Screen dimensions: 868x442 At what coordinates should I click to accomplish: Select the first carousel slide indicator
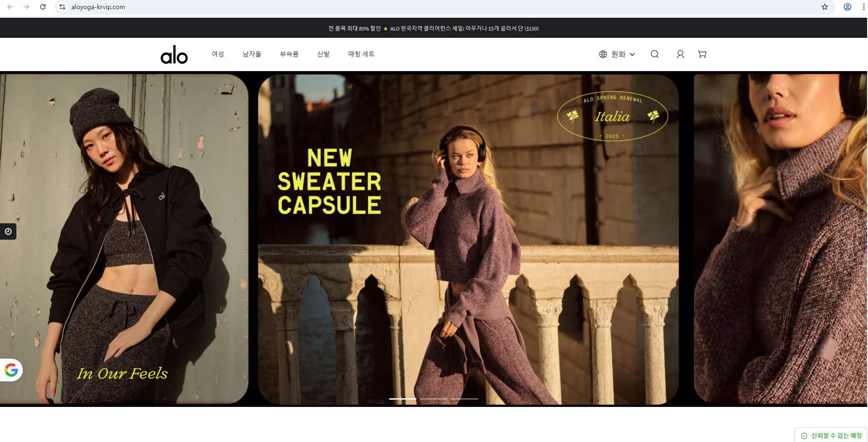[403, 399]
